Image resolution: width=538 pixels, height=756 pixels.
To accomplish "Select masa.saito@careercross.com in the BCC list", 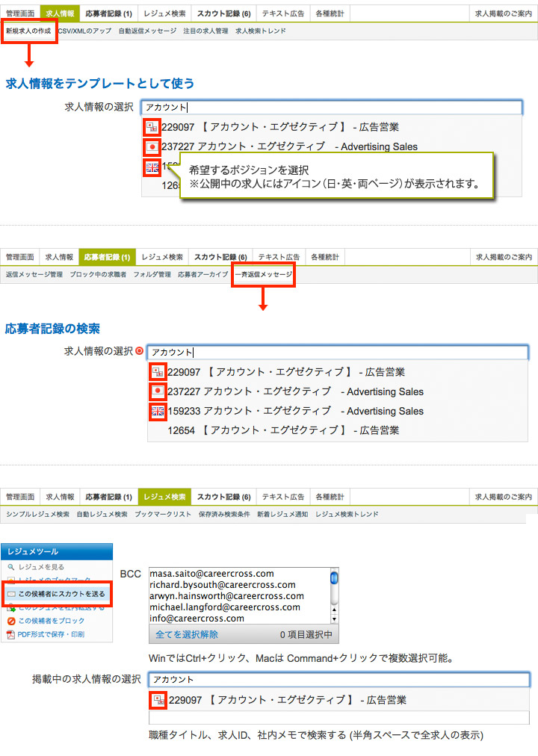I will click(211, 574).
